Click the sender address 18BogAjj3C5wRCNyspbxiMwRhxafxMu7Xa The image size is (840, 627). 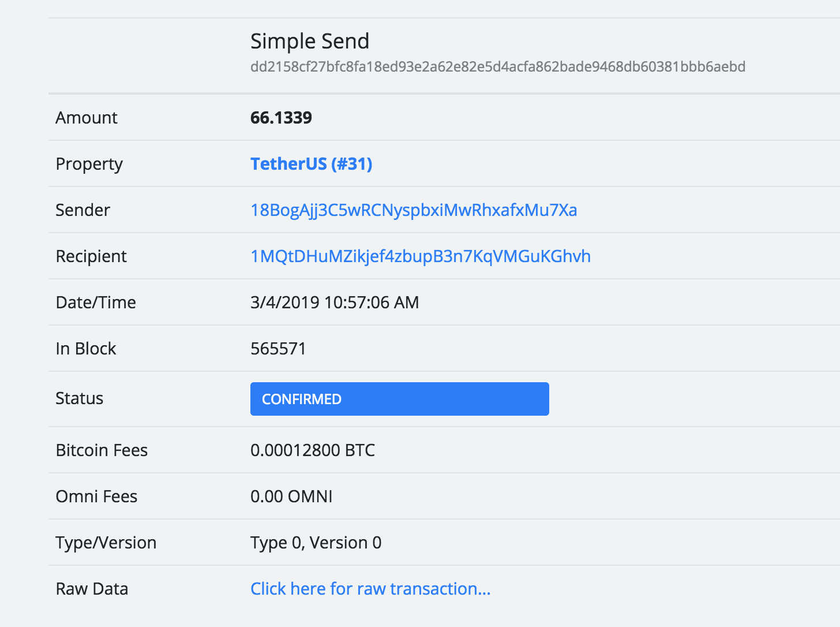coord(413,210)
